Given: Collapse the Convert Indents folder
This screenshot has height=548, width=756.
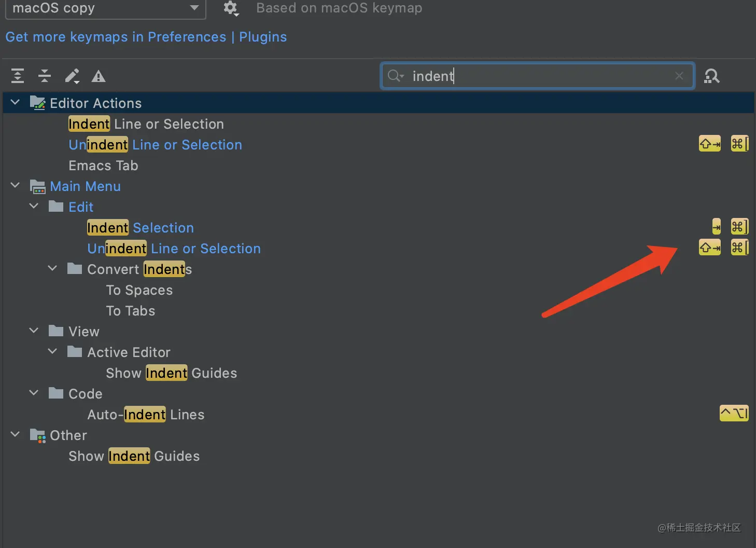Looking at the screenshot, I should [x=52, y=268].
